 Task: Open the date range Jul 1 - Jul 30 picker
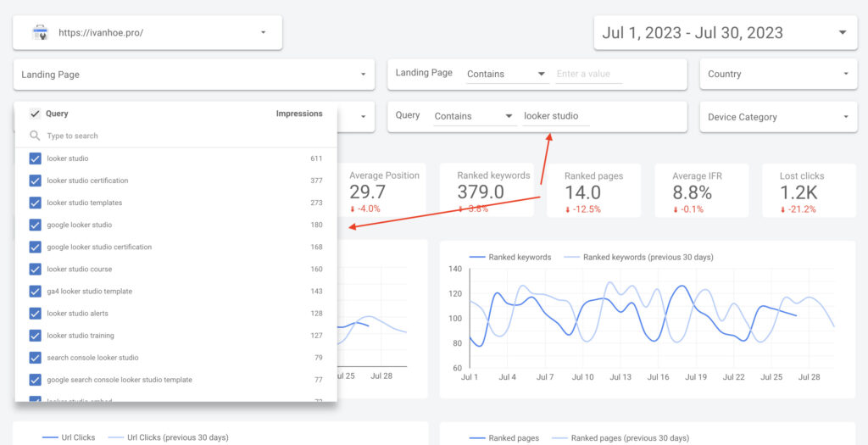726,33
